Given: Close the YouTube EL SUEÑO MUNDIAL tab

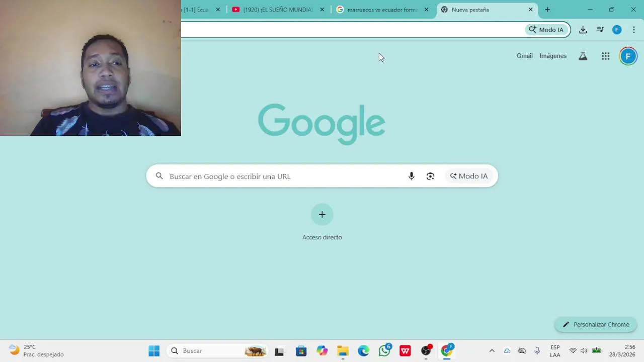Looking at the screenshot, I should [322, 10].
